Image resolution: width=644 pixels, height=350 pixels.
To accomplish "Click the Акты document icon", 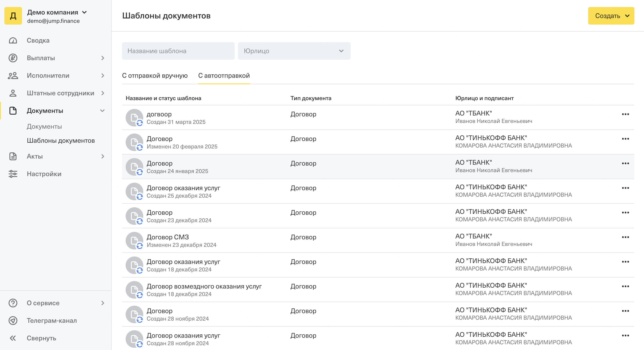I will point(13,157).
